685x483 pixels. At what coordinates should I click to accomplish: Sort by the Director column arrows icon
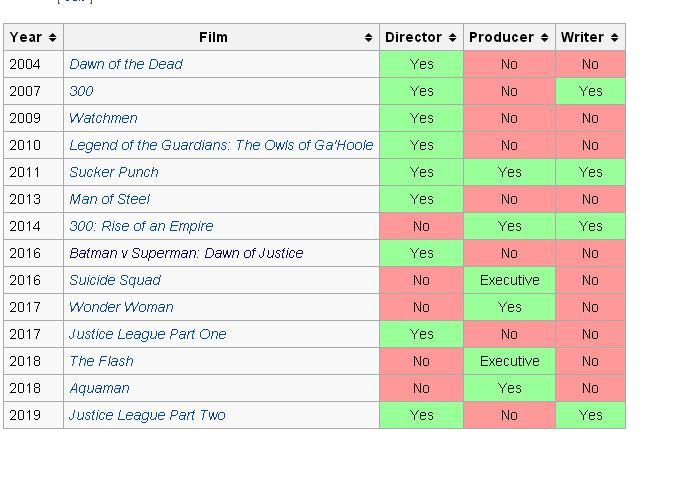click(x=452, y=38)
